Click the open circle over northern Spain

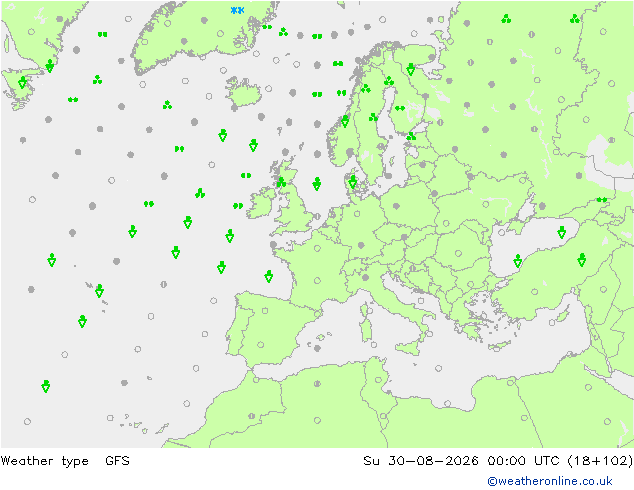pos(265,311)
